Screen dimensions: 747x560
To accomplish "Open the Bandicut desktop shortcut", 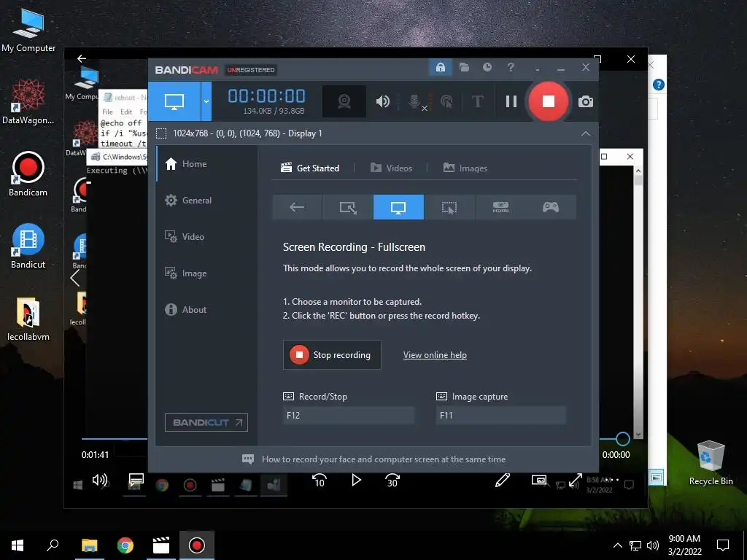I will 28,246.
